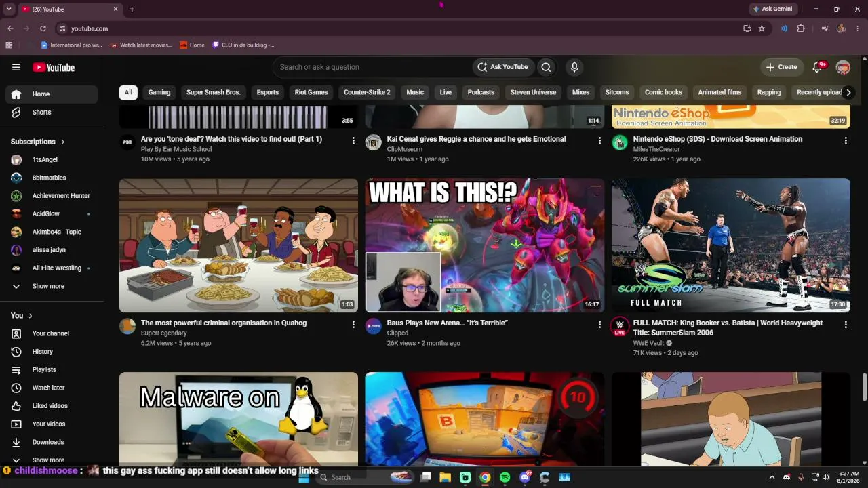Select the All filter chip
The height and width of the screenshot is (488, 868).
click(128, 92)
